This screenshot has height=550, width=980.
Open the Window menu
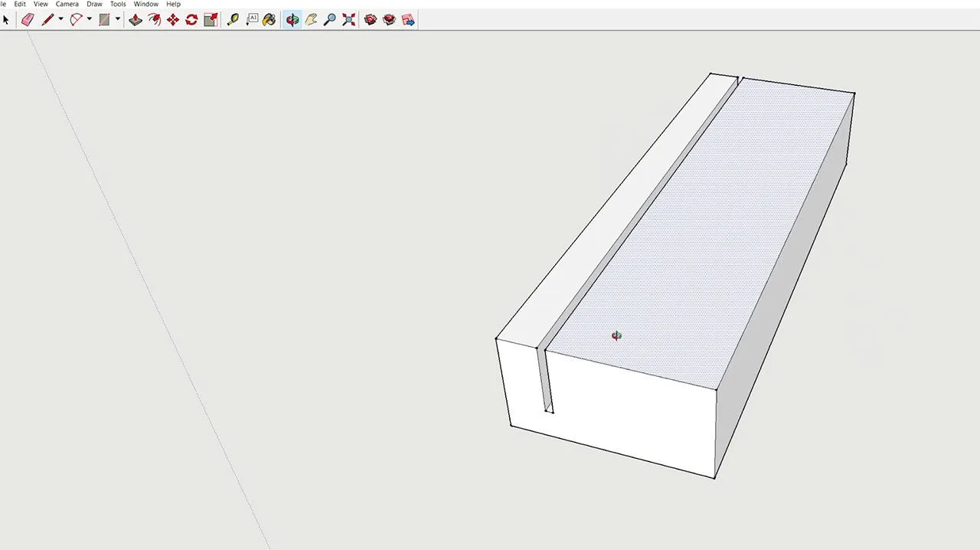click(x=145, y=4)
